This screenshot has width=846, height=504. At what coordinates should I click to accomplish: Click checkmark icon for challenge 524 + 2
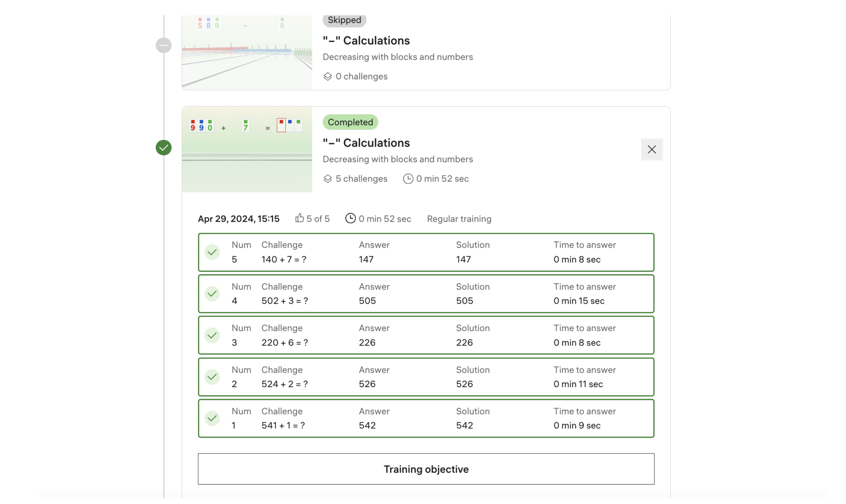click(212, 377)
